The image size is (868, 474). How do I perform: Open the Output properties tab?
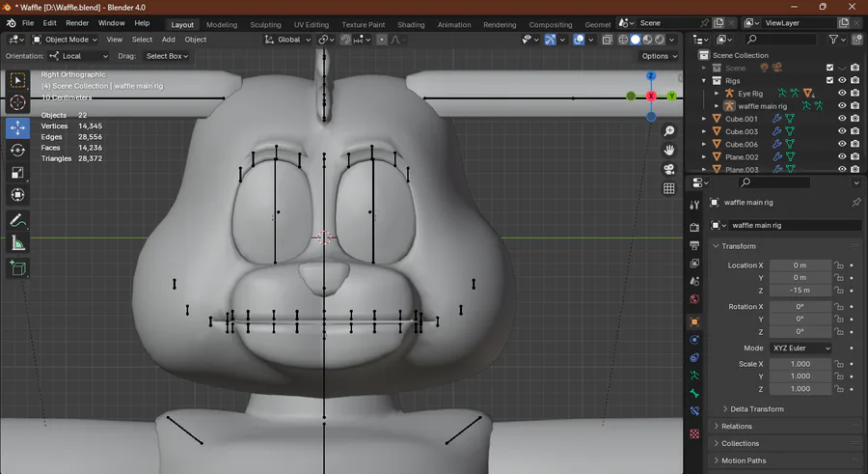coord(694,245)
